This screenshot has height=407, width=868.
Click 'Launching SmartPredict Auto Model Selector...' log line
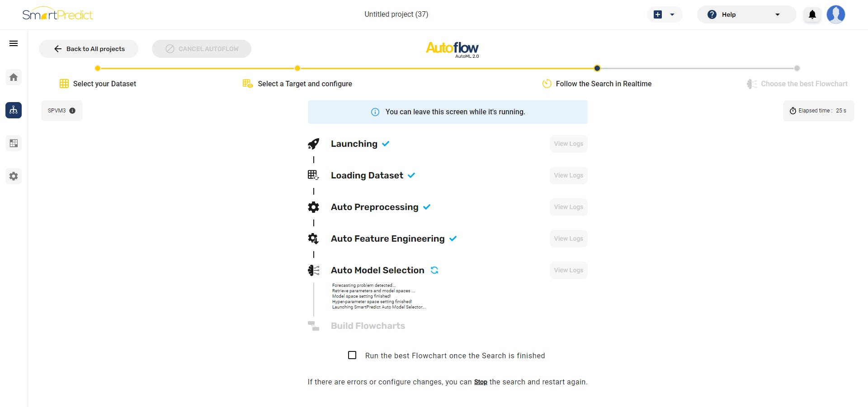pos(379,307)
